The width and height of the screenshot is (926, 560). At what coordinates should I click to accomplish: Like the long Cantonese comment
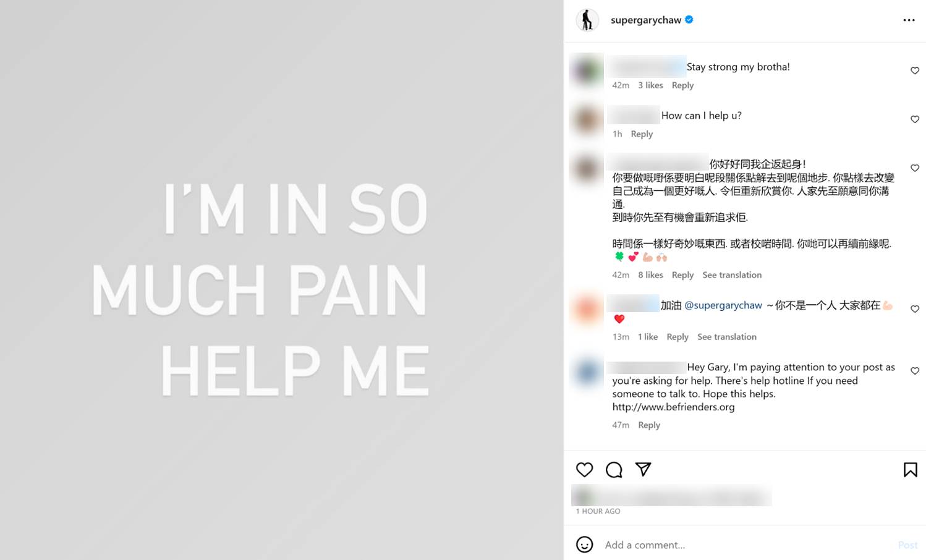pos(915,168)
